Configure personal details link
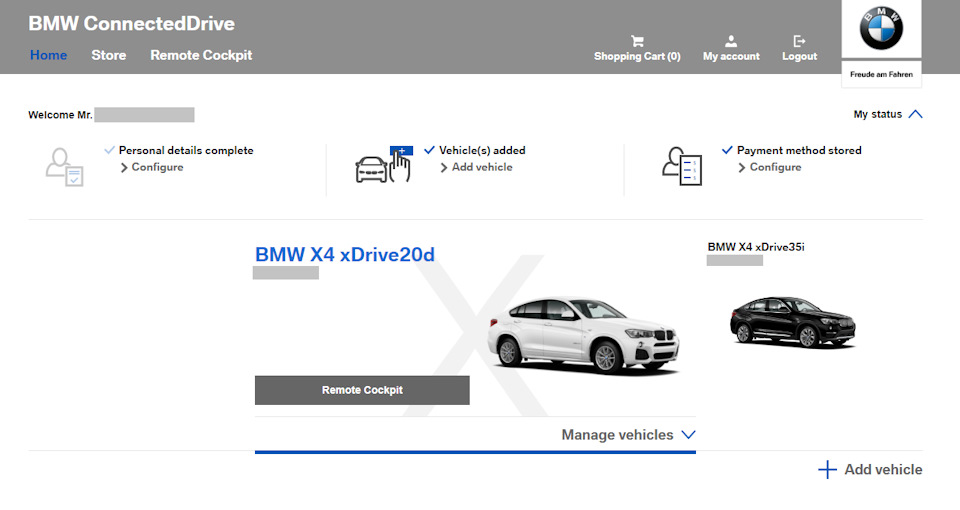Image resolution: width=960 pixels, height=510 pixels. [157, 167]
